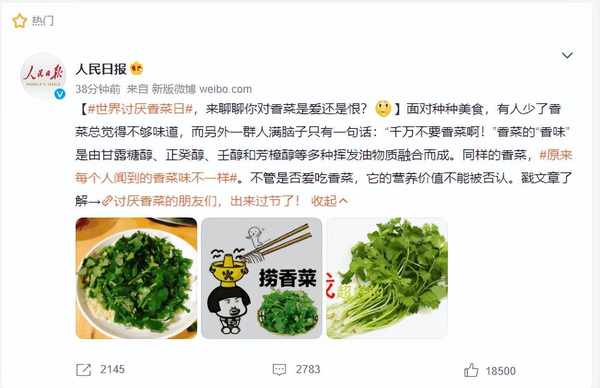View the 捞香菜 meme image
Image resolution: width=600 pixels, height=388 pixels.
click(262, 278)
